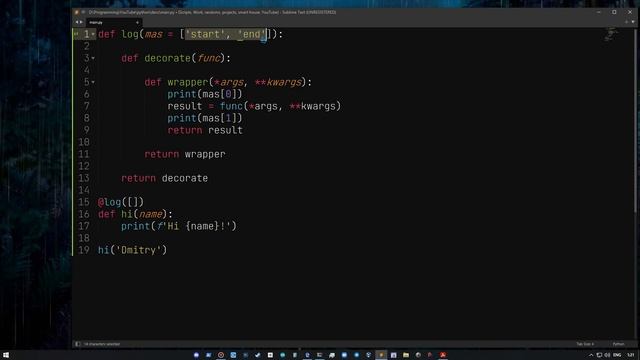The width and height of the screenshot is (640, 360).
Task: Click line number 14 in the gutter
Action: click(x=84, y=190)
